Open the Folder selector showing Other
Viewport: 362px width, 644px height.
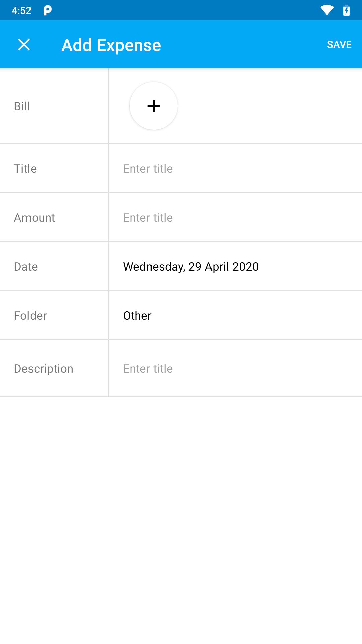click(137, 316)
